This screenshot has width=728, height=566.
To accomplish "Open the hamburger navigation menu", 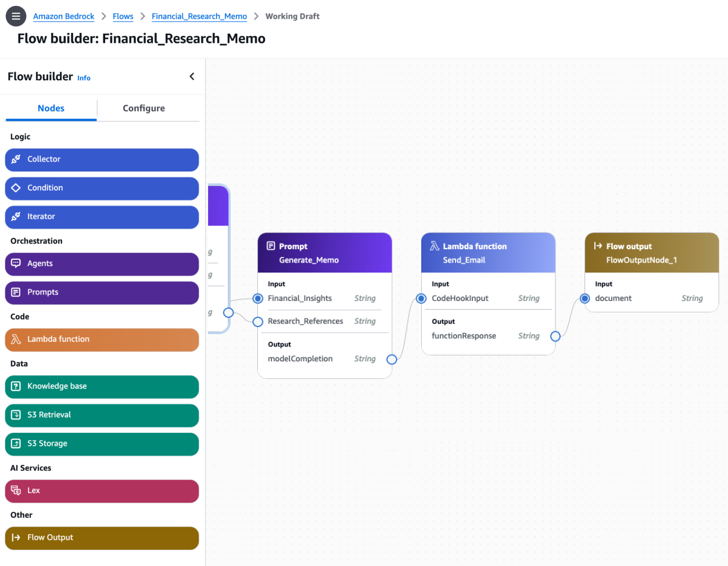I will pos(16,16).
